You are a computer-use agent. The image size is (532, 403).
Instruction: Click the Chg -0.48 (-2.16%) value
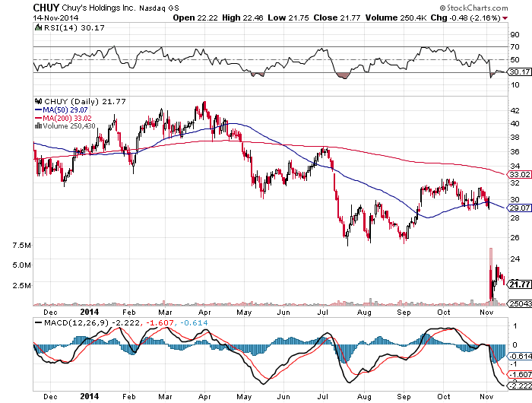pyautogui.click(x=465, y=17)
